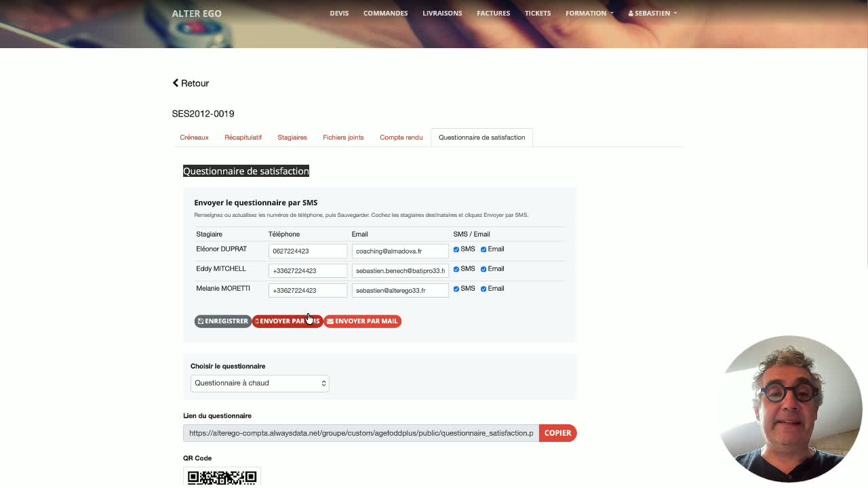The width and height of the screenshot is (868, 488).
Task: Open the Sebastien user dropdown
Action: 652,13
